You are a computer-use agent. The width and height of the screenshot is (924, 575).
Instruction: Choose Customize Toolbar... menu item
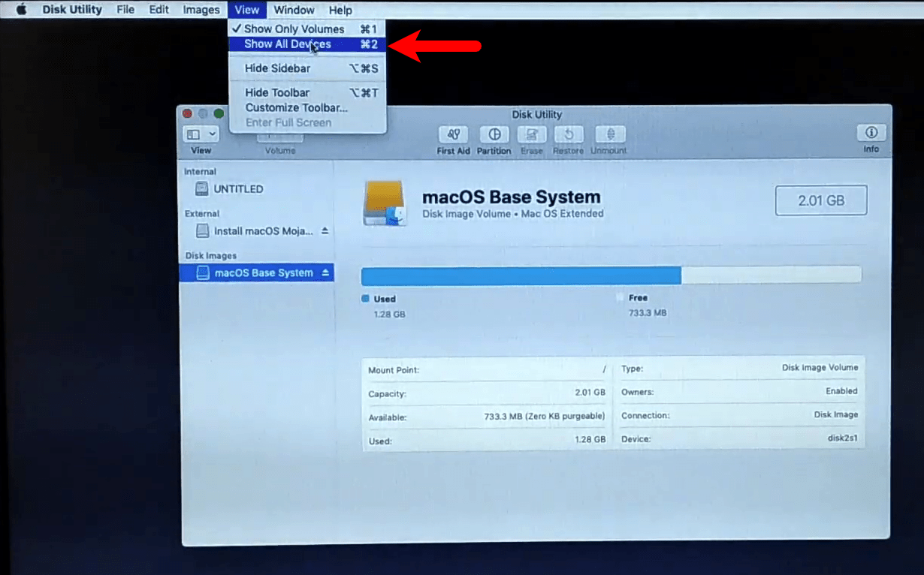[x=307, y=107]
